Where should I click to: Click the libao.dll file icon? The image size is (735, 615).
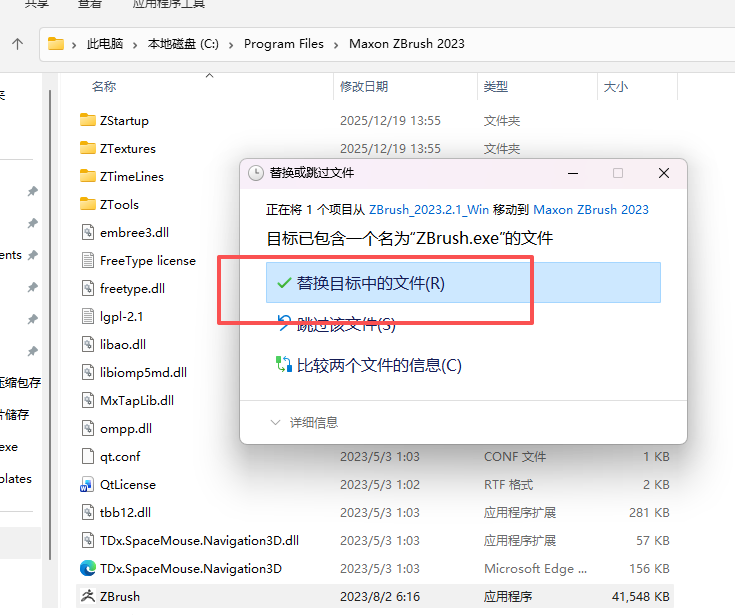point(88,344)
